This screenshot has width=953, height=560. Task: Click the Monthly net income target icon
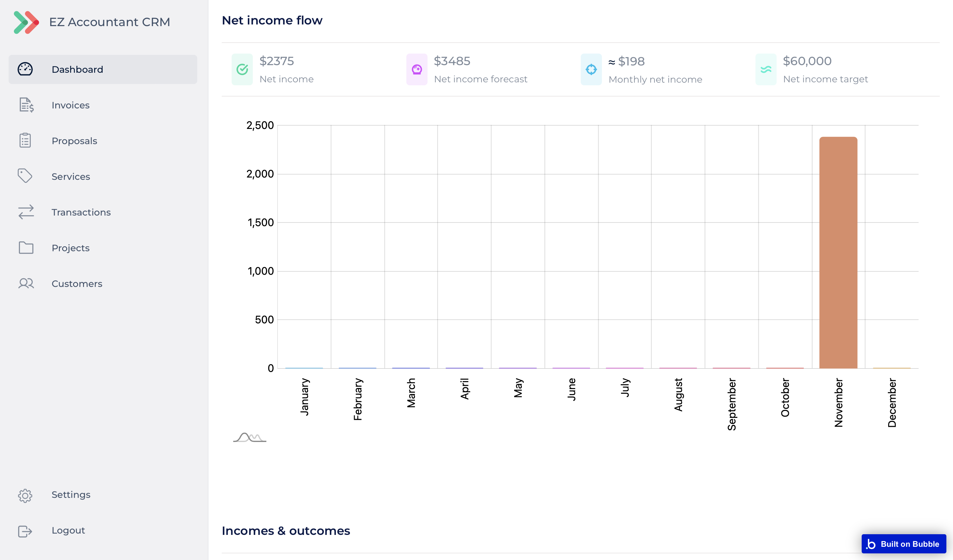coord(591,69)
